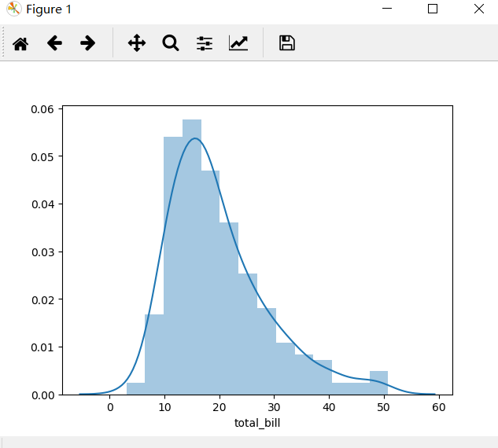This screenshot has height=448, width=498.
Task: Save the figure with the floppy disk icon
Action: tap(287, 43)
